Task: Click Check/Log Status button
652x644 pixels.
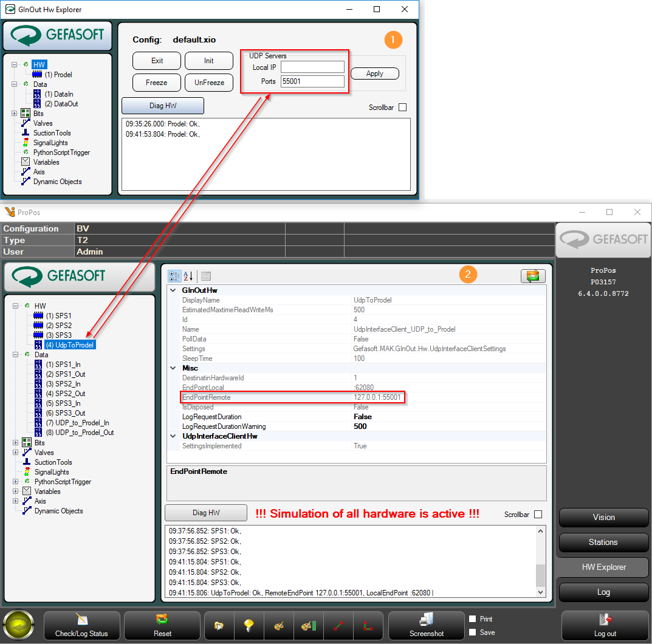Action: point(81,625)
